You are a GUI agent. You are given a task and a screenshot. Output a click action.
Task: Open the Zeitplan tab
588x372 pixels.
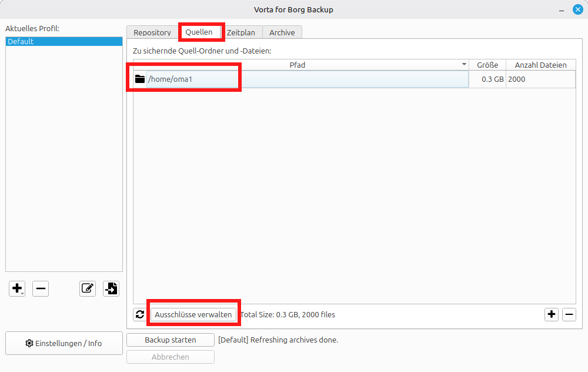click(241, 32)
